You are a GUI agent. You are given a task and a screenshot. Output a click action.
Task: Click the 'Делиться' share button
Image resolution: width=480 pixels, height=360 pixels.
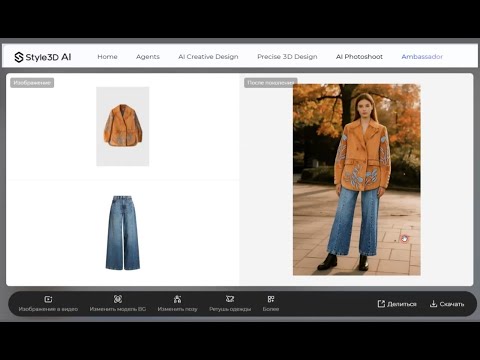397,304
